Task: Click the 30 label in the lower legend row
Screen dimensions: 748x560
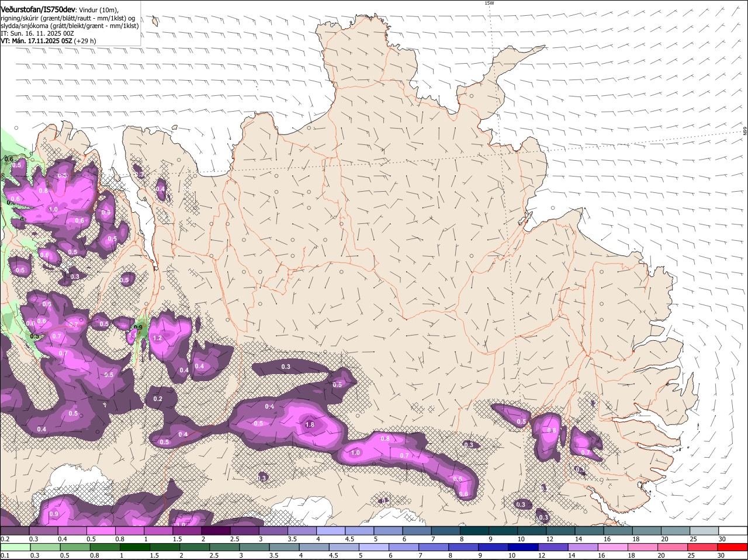Action: pos(721,555)
